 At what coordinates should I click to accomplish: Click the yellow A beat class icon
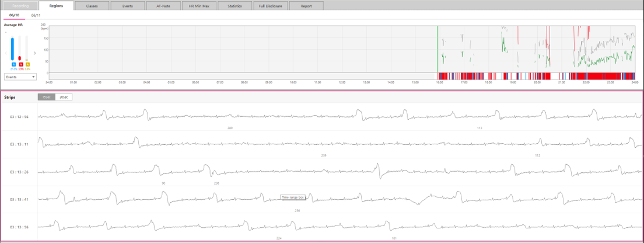(27, 65)
